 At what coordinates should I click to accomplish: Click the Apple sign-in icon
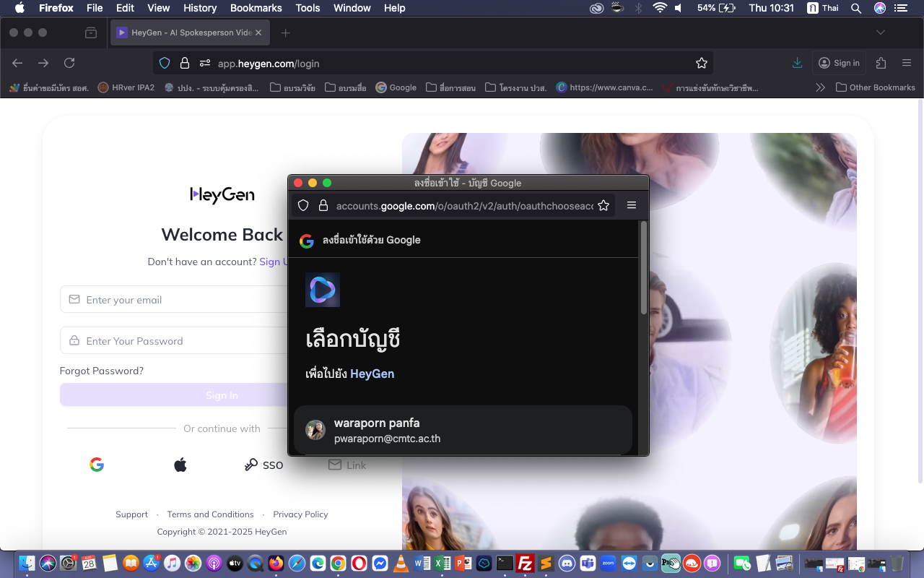[x=180, y=465]
